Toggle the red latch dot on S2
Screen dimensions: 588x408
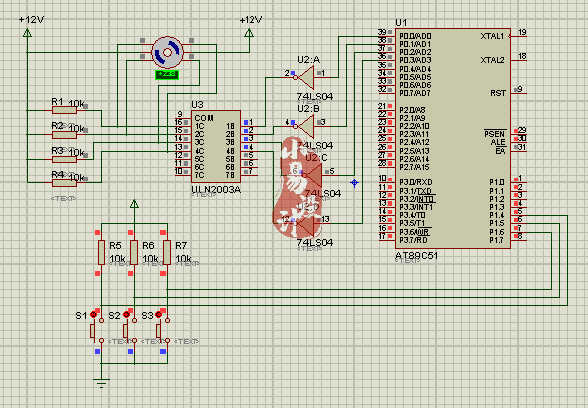pos(126,314)
